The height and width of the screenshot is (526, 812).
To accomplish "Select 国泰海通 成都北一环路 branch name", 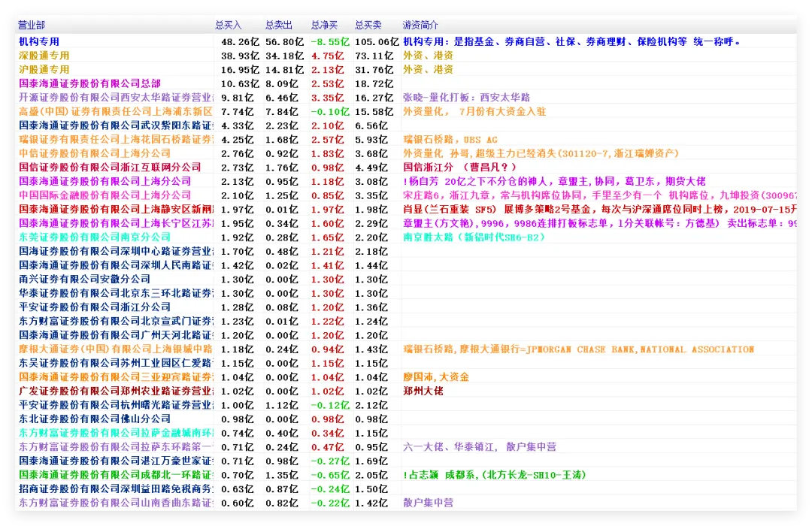I will pos(116,475).
